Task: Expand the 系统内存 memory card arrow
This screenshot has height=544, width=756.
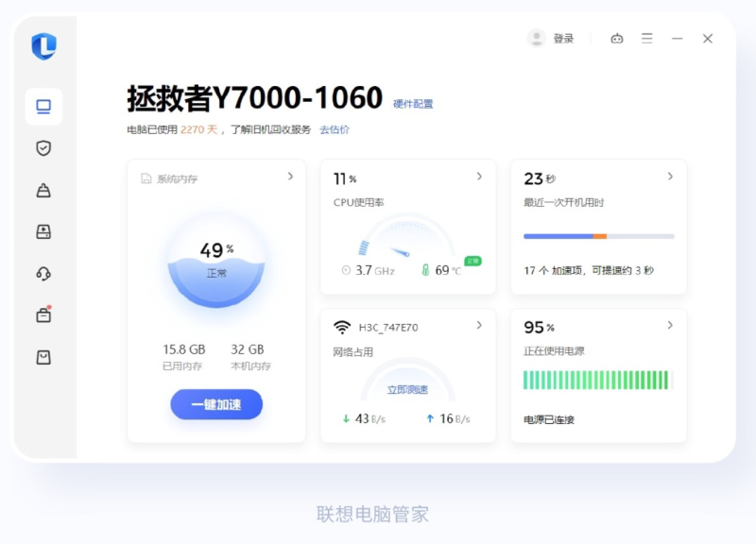Action: point(290,177)
